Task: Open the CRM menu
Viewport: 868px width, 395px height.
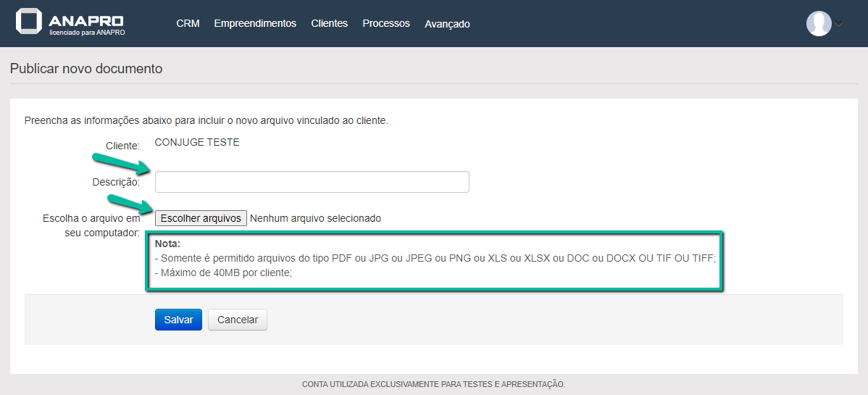Action: tap(188, 23)
